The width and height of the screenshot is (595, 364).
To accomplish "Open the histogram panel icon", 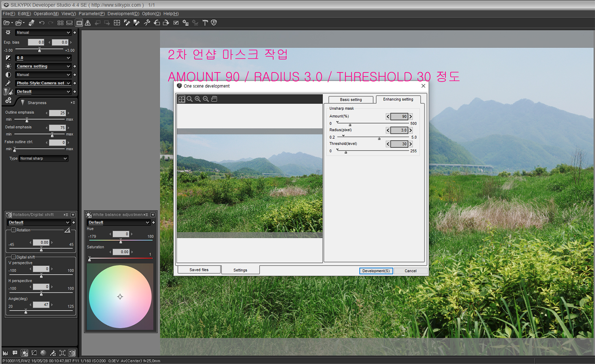I will pyautogui.click(x=6, y=353).
